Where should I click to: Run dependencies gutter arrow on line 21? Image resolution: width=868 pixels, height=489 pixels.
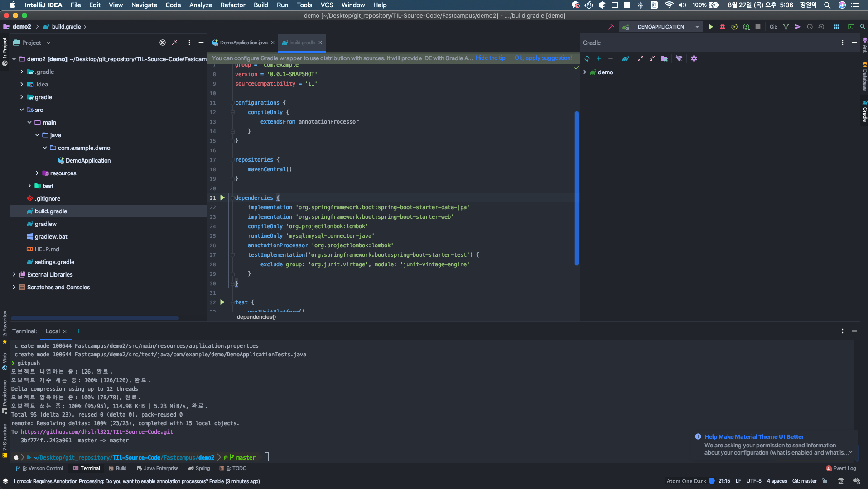[x=222, y=197]
